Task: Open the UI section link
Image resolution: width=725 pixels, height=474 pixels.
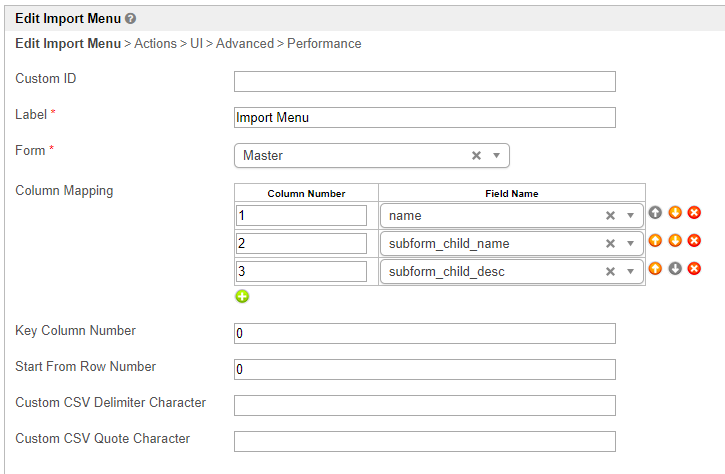Action: [x=197, y=44]
